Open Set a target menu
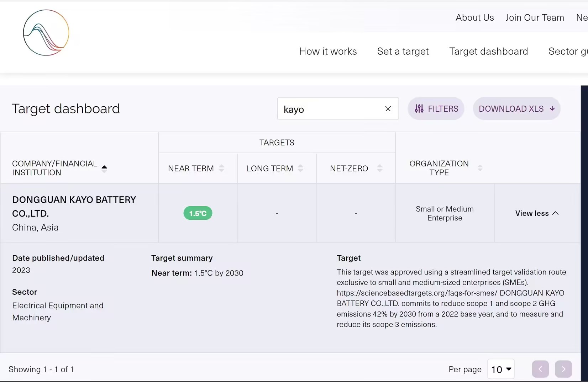Screen dimensions: 588x384 tap(403, 52)
